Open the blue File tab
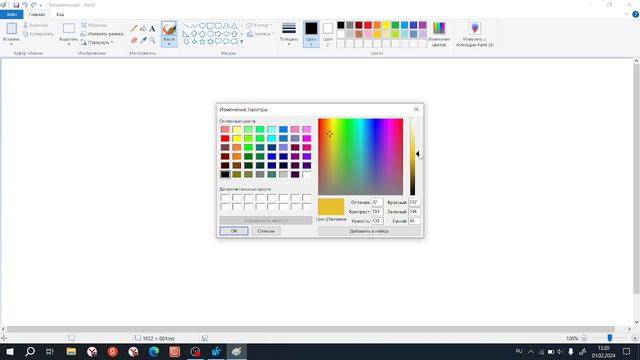The image size is (640, 360). pyautogui.click(x=11, y=14)
